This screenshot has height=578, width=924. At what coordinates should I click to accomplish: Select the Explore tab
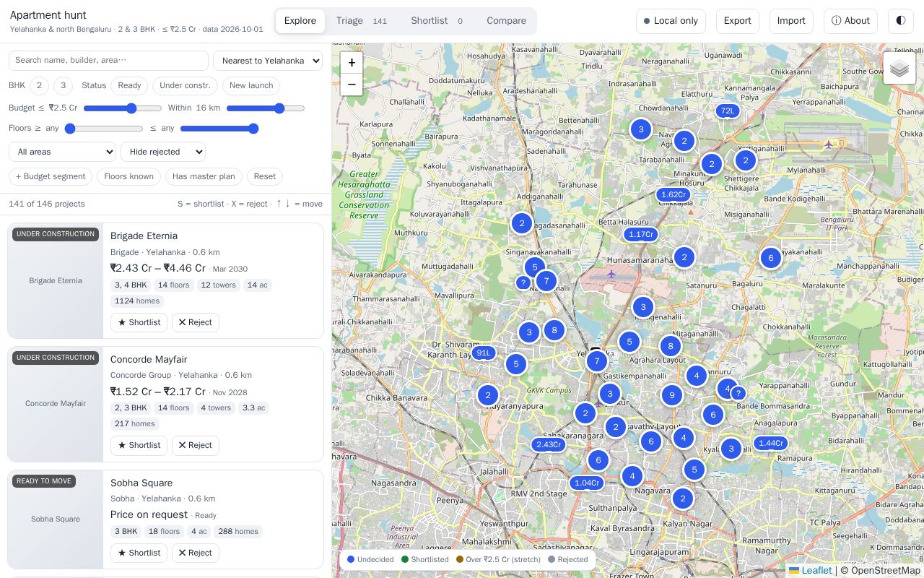coord(300,21)
